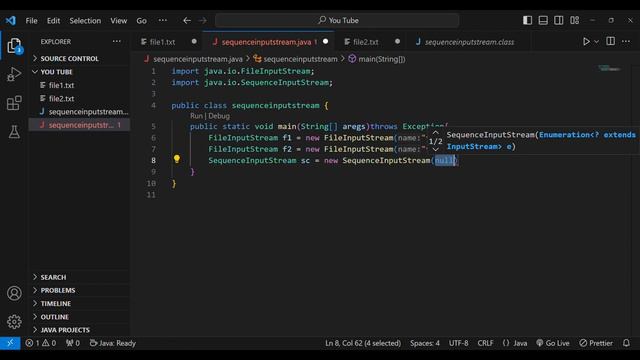Open the Run and Debug view
640x360 pixels.
click(x=14, y=74)
